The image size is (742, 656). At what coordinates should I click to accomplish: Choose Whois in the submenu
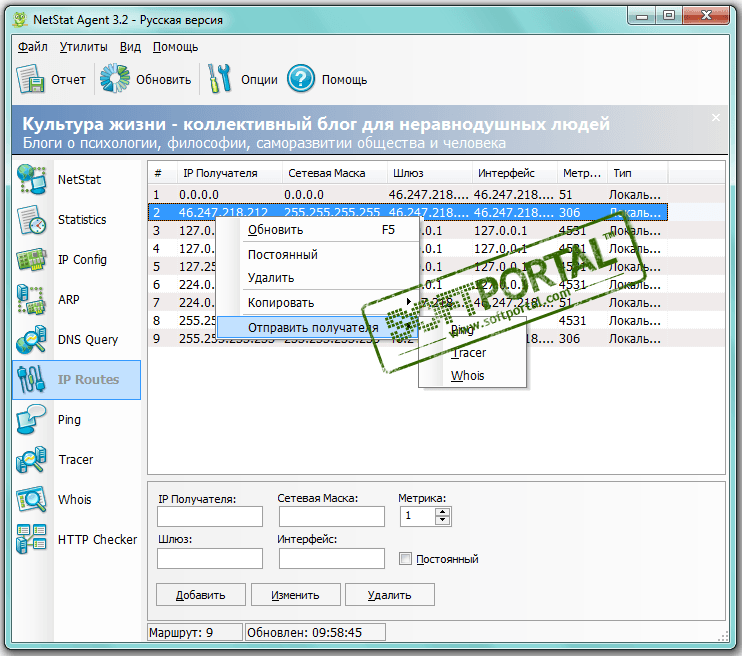[473, 376]
